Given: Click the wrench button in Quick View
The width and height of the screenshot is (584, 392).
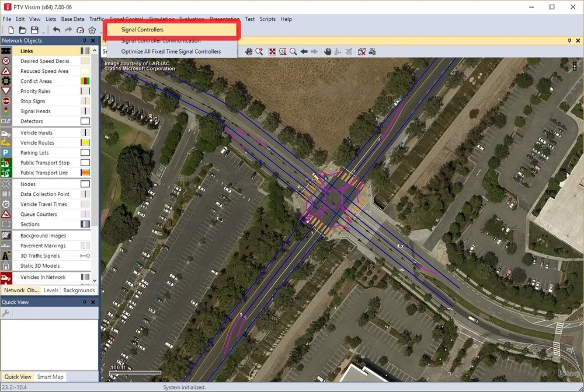Looking at the screenshot, I should pos(5,313).
